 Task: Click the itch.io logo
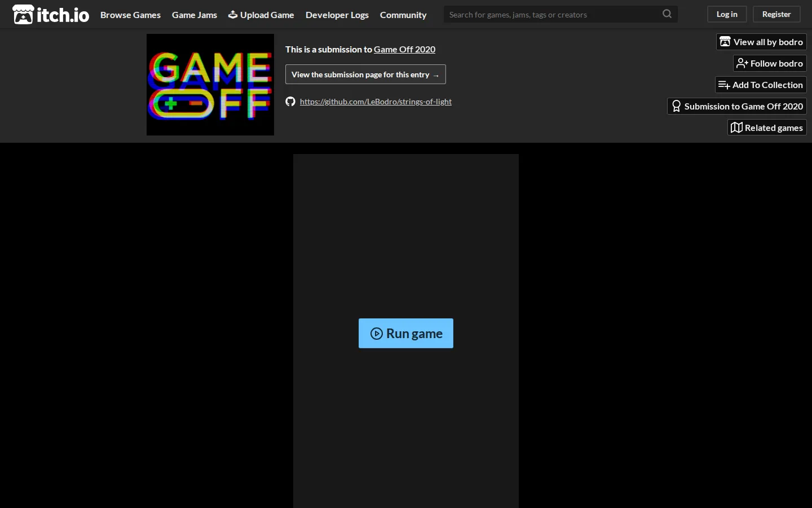coord(51,15)
